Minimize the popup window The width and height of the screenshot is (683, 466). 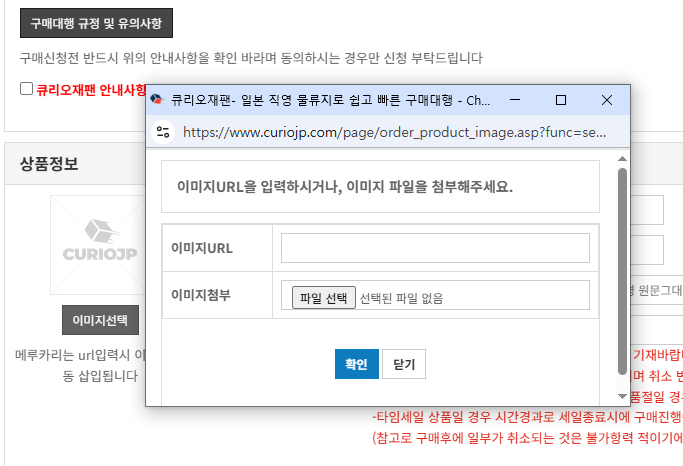(515, 100)
